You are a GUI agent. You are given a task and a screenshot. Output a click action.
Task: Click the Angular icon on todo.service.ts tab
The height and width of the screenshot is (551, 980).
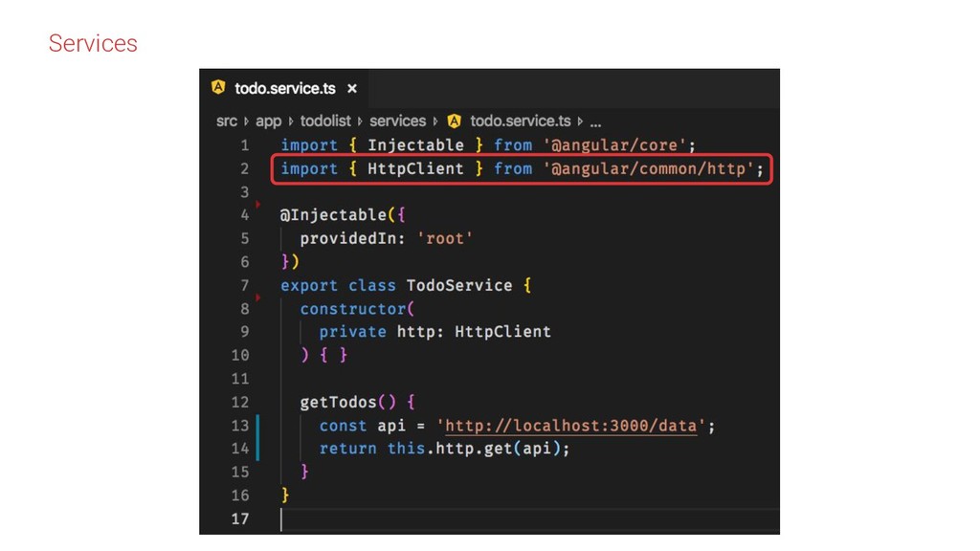click(218, 87)
